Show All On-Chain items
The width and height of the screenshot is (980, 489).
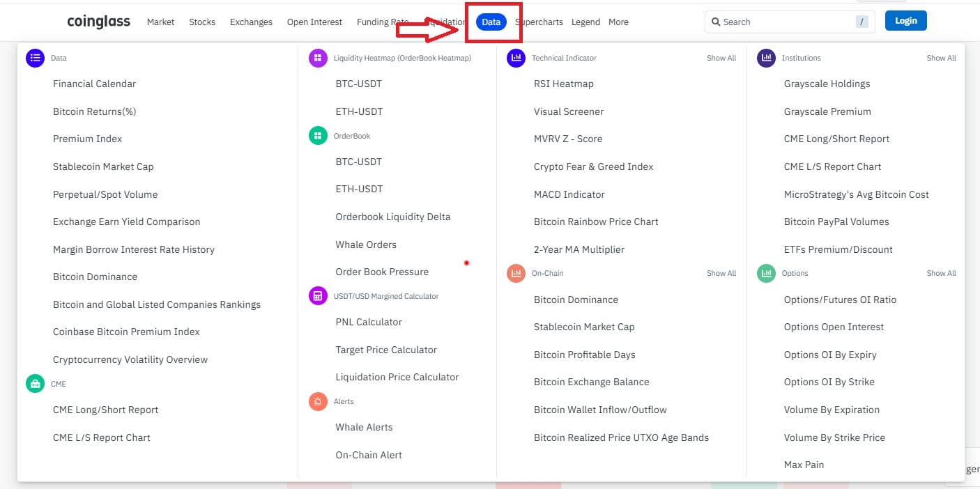tap(721, 273)
